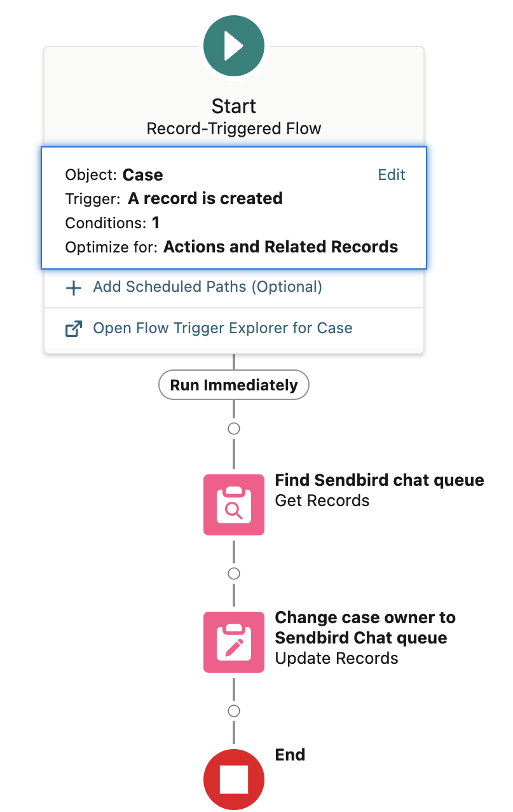Click the plus icon for Scheduled Paths
Image resolution: width=513 pixels, height=812 pixels.
(74, 287)
